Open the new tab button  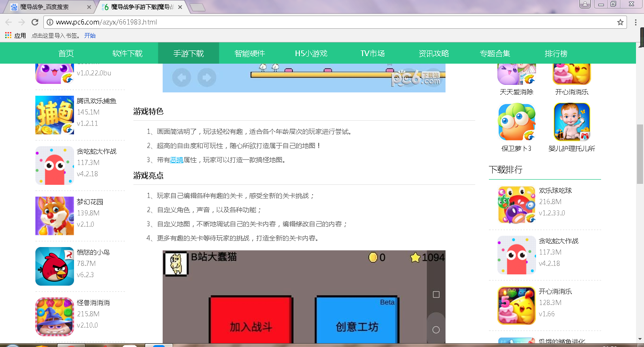click(x=197, y=7)
